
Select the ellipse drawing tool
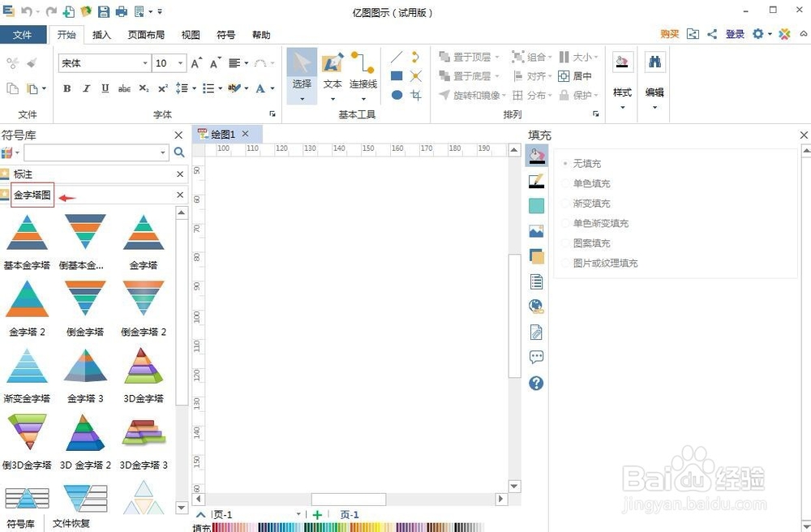pyautogui.click(x=395, y=95)
